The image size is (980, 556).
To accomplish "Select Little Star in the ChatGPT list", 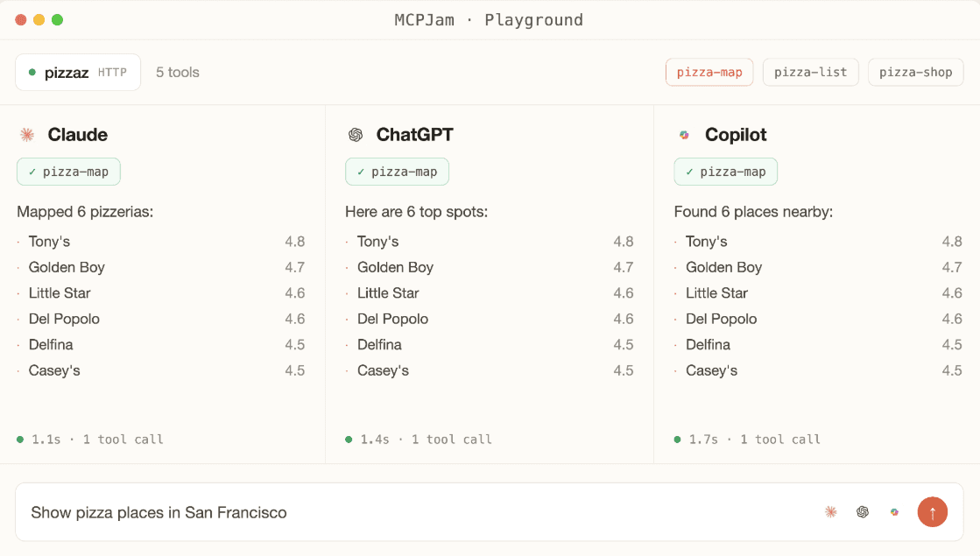I will (388, 293).
